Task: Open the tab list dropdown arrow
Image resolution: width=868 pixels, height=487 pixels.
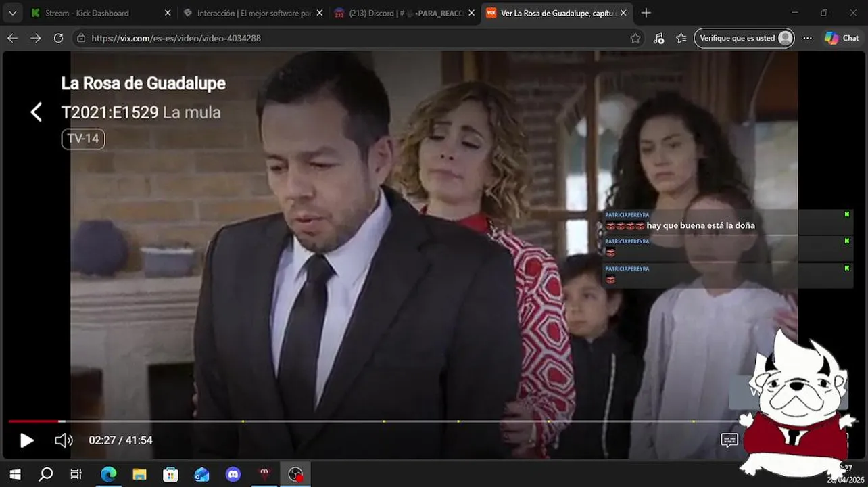Action: (12, 13)
